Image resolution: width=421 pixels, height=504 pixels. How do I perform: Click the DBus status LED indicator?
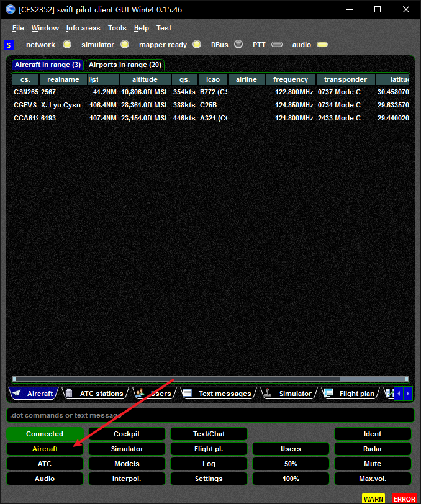pos(238,45)
